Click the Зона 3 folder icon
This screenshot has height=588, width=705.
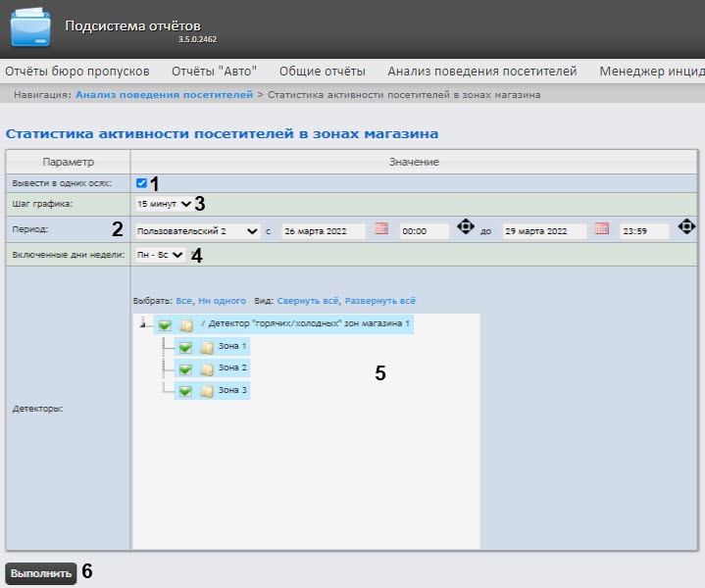207,390
